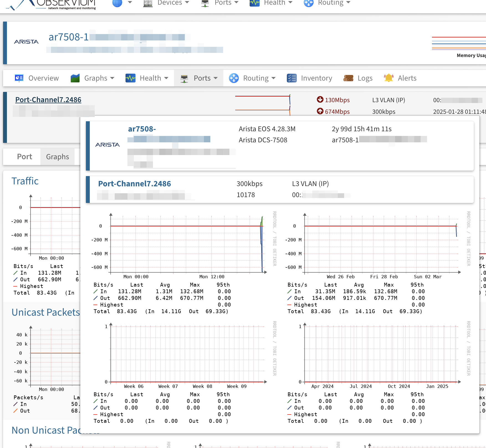
Task: Select the Port tab
Action: [x=24, y=157]
